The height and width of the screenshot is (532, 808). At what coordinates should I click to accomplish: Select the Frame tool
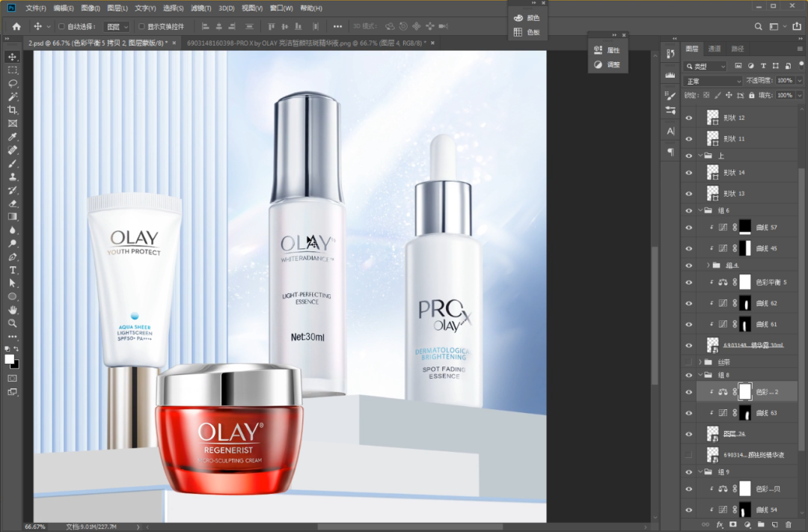(x=13, y=123)
